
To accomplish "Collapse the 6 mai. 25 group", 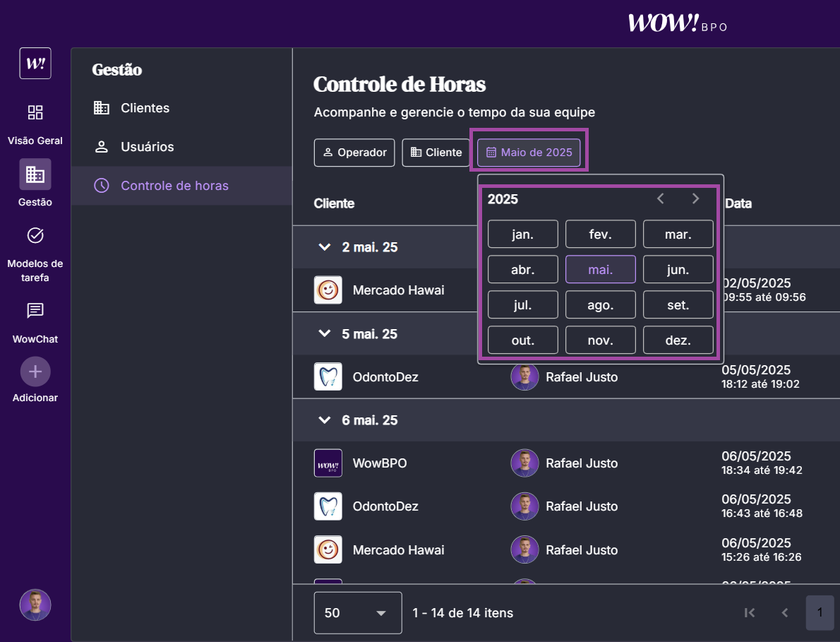I will point(325,420).
